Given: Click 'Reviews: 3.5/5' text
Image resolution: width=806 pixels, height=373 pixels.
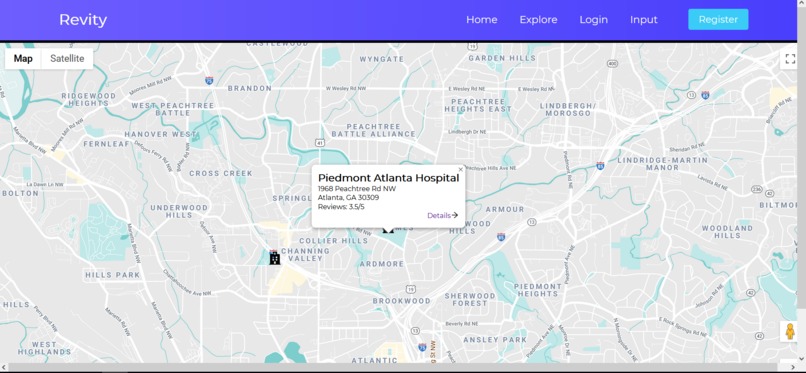Looking at the screenshot, I should point(341,207).
